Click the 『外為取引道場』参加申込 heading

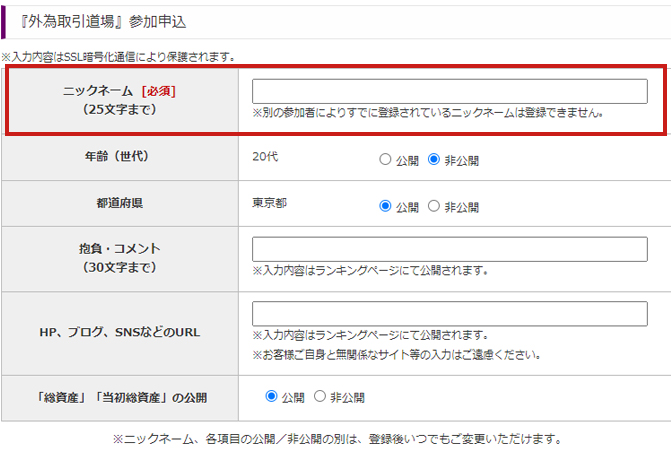coord(103,20)
